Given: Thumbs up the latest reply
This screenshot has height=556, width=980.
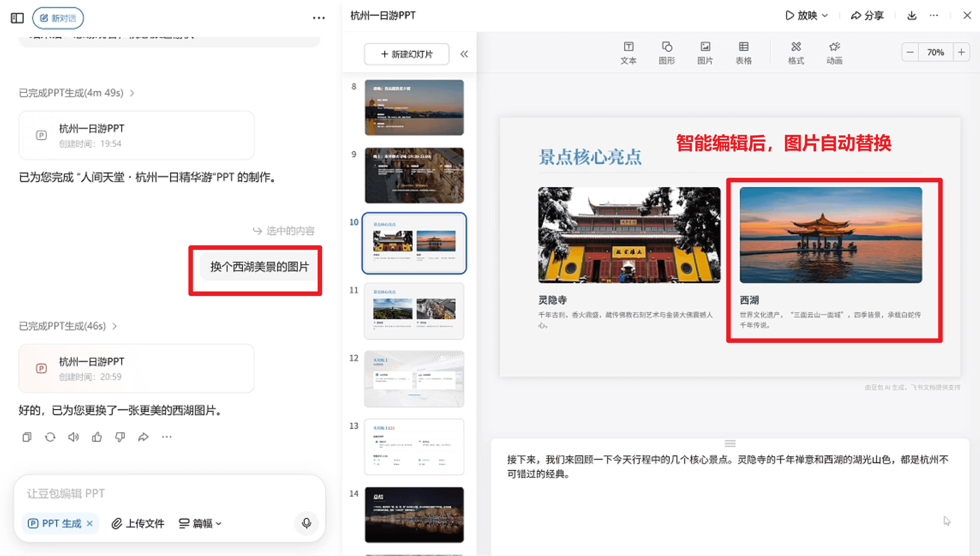Looking at the screenshot, I should coord(97,437).
